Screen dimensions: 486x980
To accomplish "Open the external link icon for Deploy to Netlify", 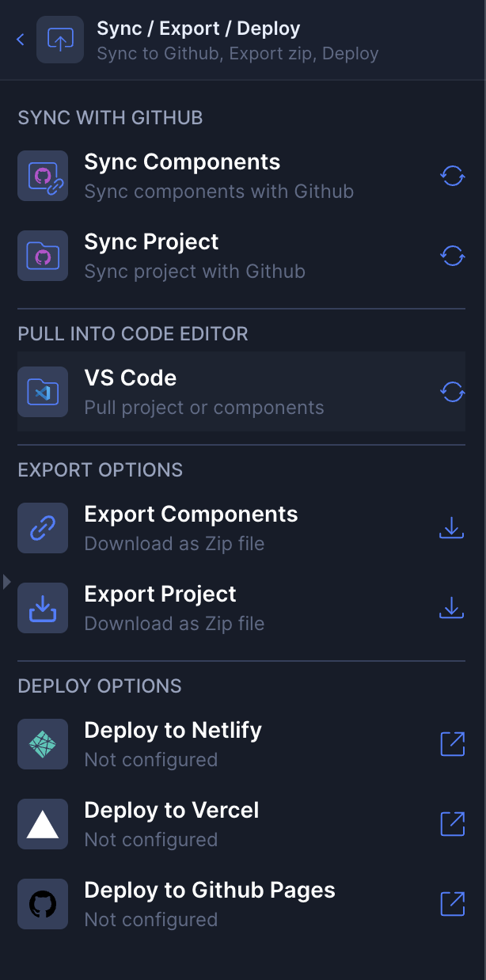I will click(x=452, y=744).
